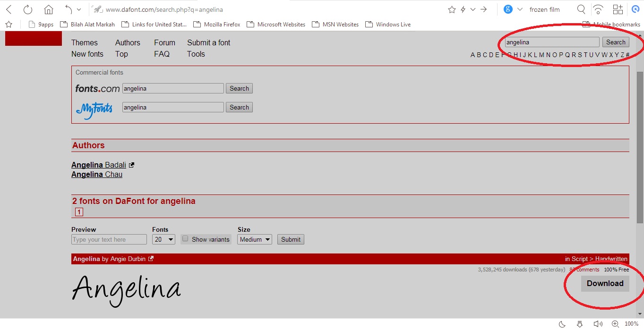
Task: Open the Tools page
Action: (196, 54)
